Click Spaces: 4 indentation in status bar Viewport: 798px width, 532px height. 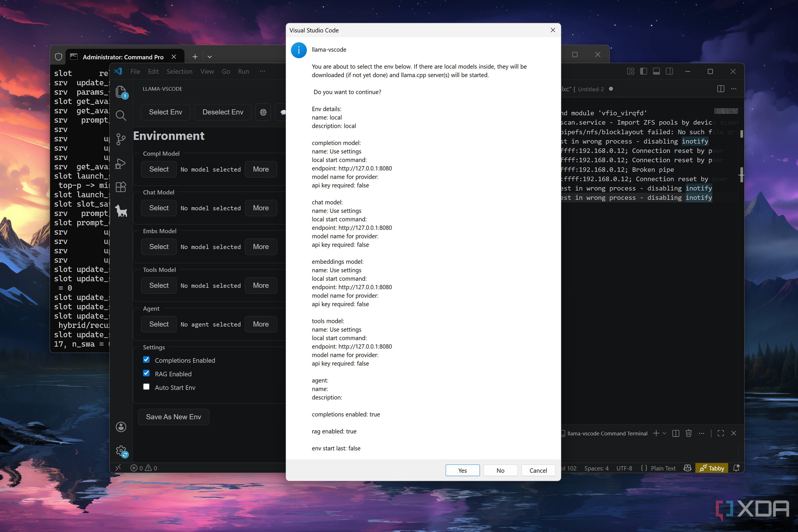[596, 468]
